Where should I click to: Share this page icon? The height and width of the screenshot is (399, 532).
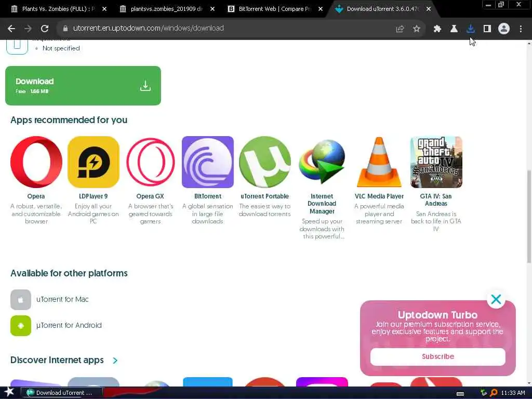tap(400, 29)
